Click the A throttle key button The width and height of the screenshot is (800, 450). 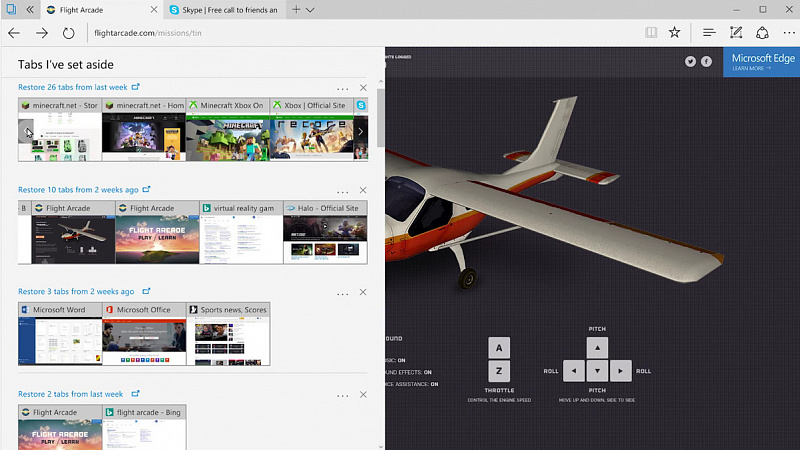click(499, 348)
